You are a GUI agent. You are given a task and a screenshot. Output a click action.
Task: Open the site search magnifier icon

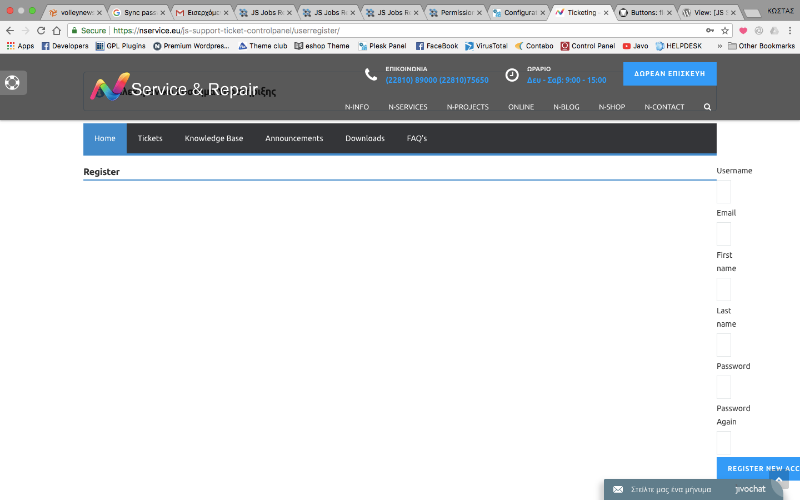coord(708,106)
